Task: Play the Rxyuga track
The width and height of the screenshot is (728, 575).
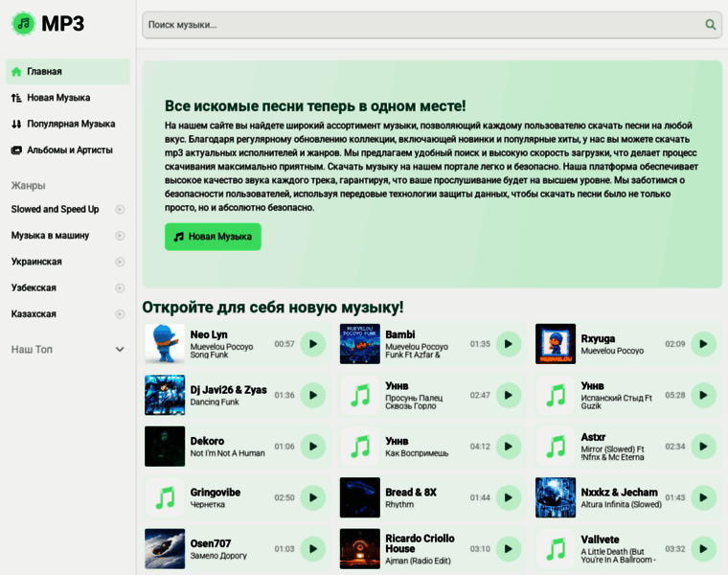Action: pyautogui.click(x=704, y=343)
